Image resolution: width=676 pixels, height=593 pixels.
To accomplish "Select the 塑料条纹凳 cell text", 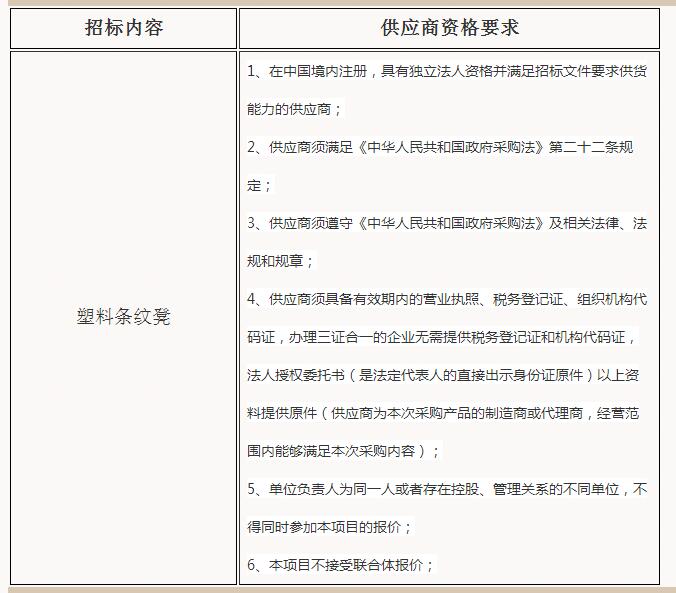I will point(123,317).
